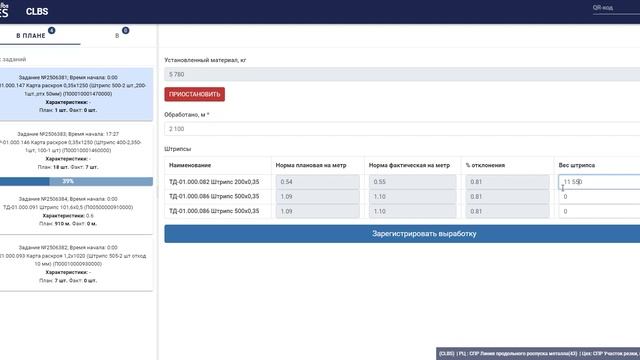Screen dimensions: 640x360
Task: Click Зарегистрировать выработку button
Action: coord(402,234)
